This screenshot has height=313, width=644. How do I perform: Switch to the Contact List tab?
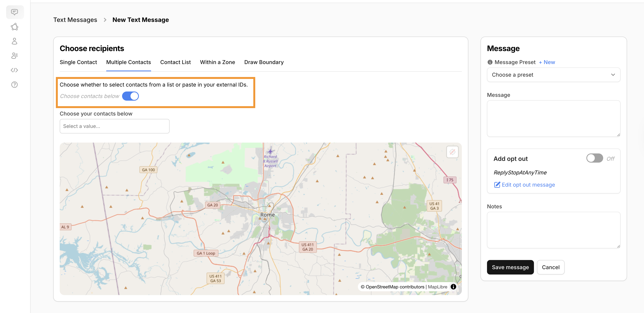click(175, 62)
